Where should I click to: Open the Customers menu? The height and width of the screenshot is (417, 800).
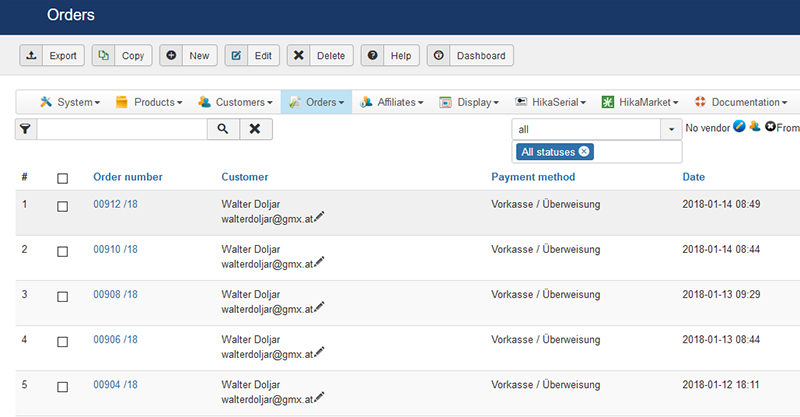pos(236,102)
